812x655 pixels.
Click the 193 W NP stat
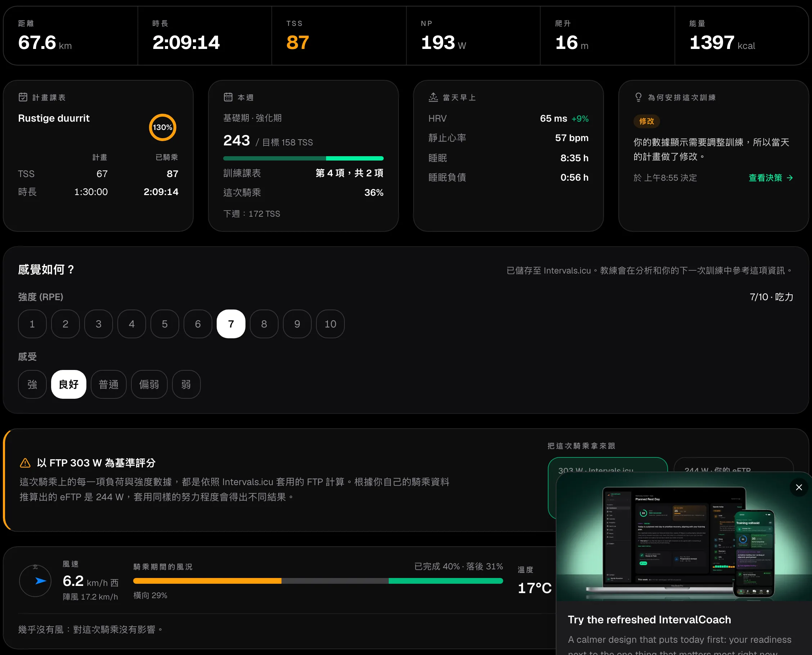click(443, 42)
